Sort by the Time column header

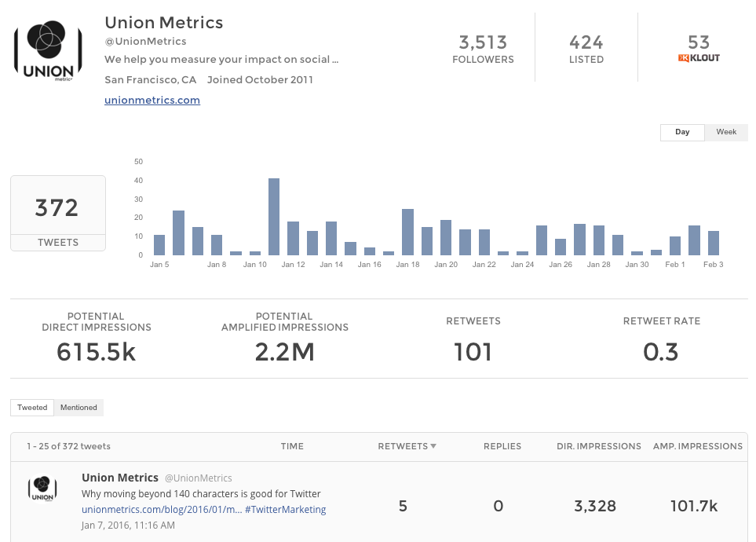292,446
